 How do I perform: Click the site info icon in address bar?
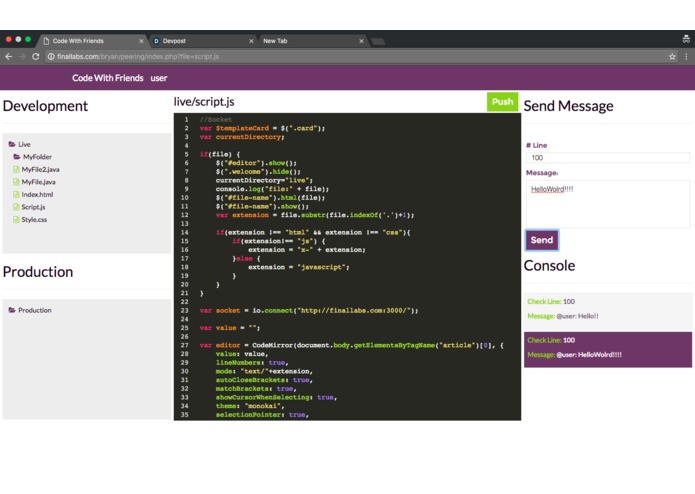pyautogui.click(x=51, y=56)
